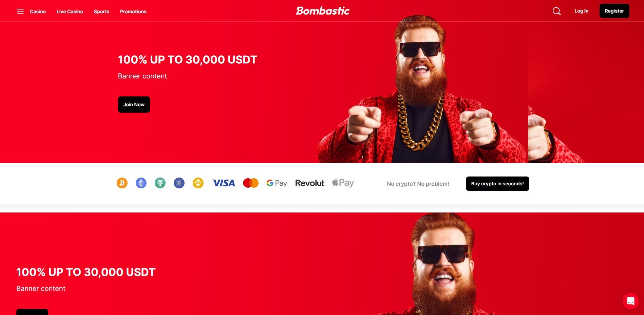Open the Promotions page
This screenshot has height=315, width=644.
[133, 12]
